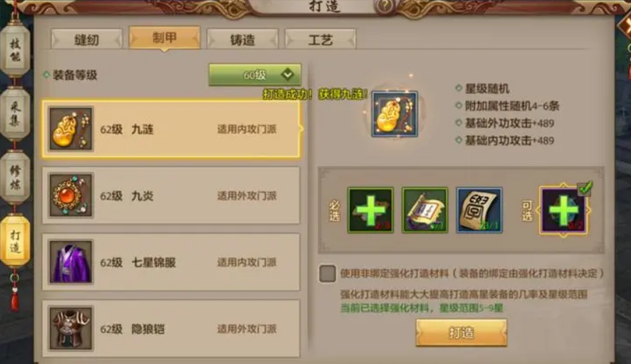
Task: Click the blue parchment map material slot
Action: tap(479, 210)
